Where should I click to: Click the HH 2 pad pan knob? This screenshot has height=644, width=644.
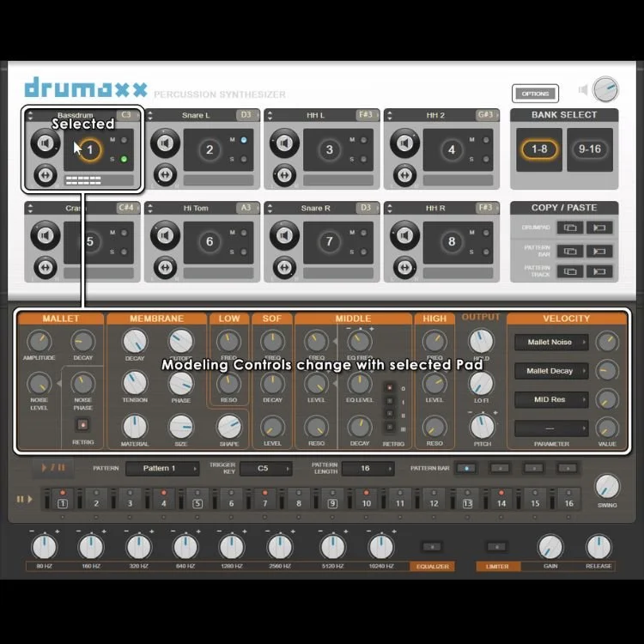[404, 175]
